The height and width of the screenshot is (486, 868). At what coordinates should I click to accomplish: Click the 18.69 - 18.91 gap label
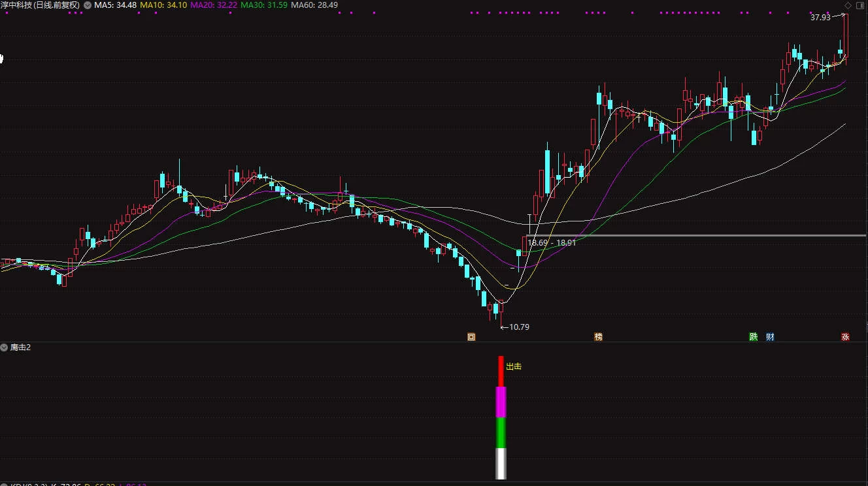(552, 243)
